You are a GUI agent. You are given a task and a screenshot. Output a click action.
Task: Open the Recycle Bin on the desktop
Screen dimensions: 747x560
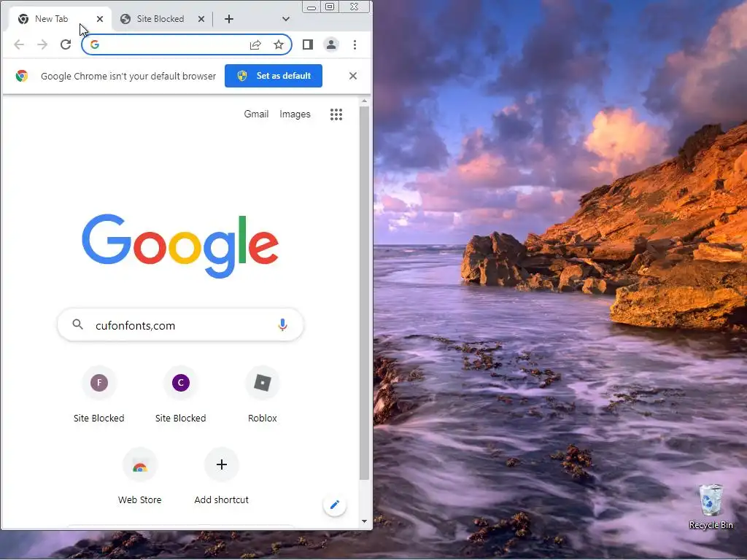pos(711,507)
